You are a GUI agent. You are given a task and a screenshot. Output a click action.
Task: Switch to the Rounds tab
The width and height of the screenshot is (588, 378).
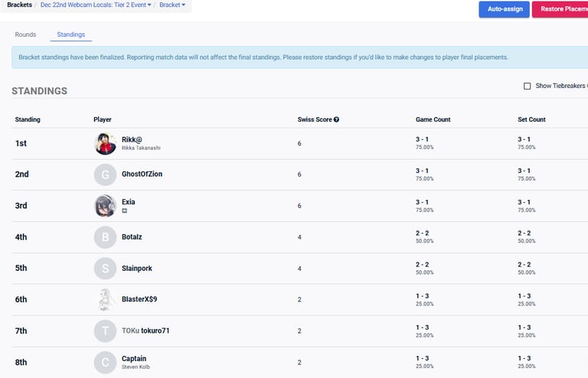click(25, 34)
